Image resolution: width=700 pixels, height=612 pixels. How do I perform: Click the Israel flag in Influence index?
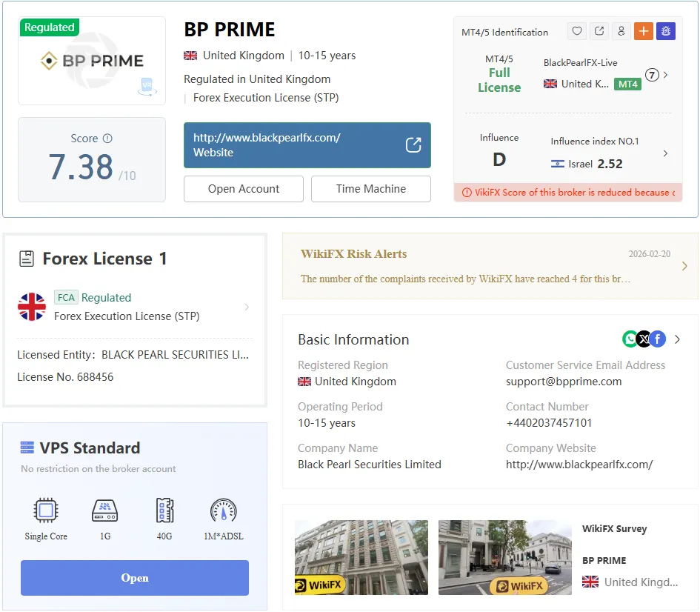[x=558, y=164]
